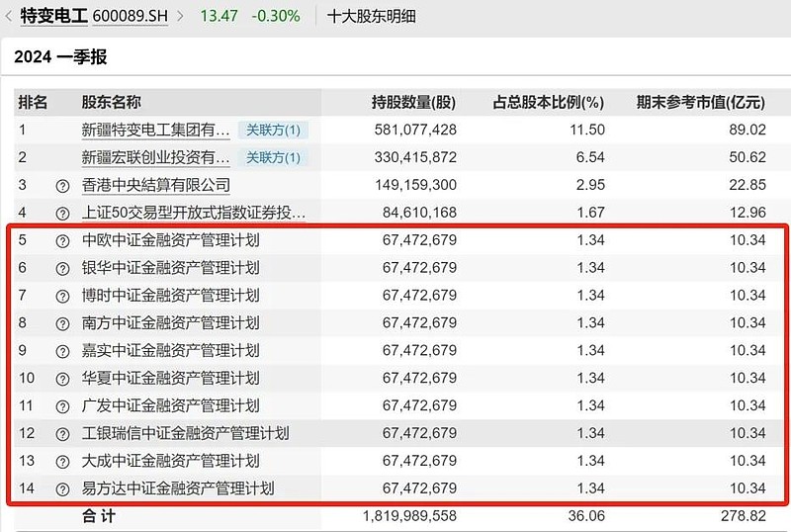The image size is (791, 532).
Task: Select shareholder 银华中证金融资产管理计划
Action: (x=170, y=268)
